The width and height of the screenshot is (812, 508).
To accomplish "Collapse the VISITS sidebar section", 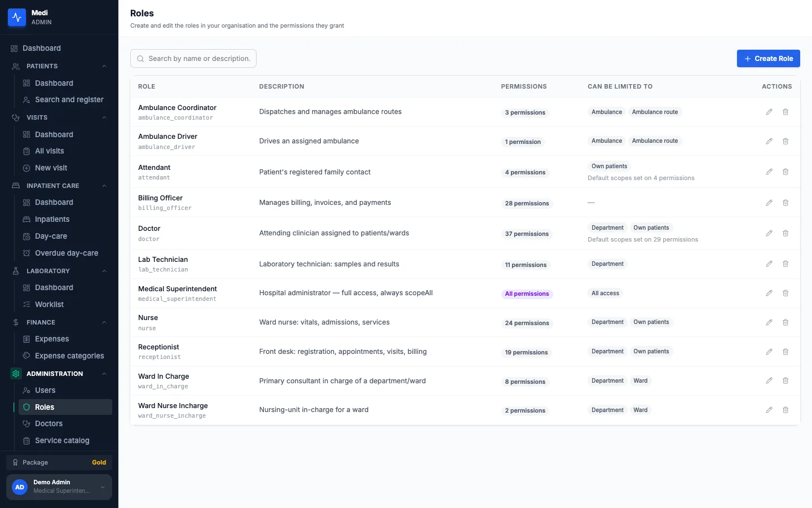I will (104, 117).
